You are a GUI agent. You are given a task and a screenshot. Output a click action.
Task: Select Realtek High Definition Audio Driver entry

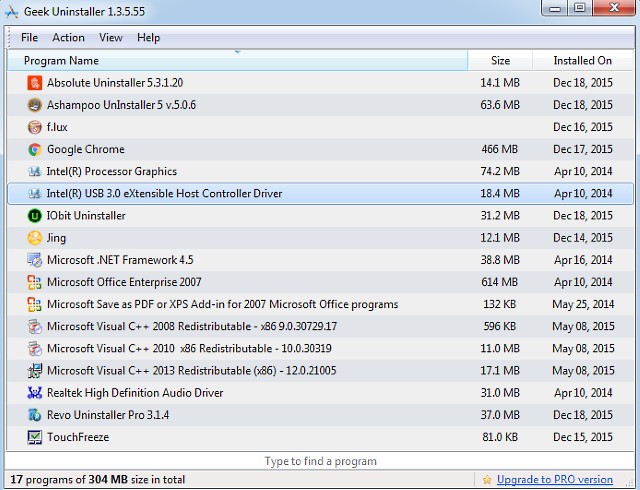pos(135,393)
